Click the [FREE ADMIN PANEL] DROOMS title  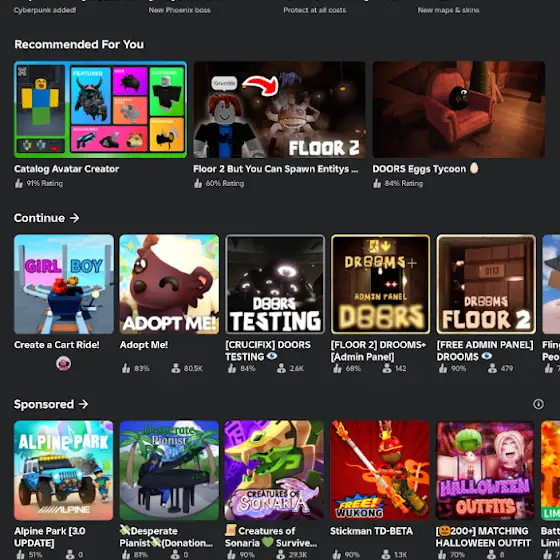tap(485, 351)
